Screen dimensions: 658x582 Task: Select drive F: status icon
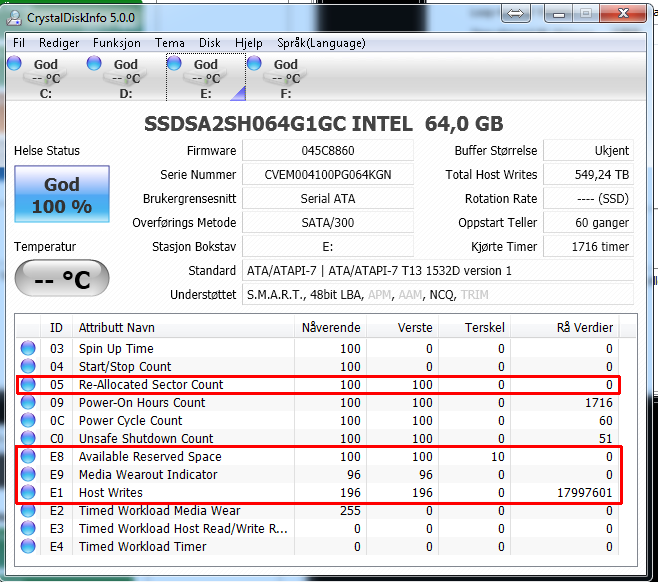[x=254, y=63]
